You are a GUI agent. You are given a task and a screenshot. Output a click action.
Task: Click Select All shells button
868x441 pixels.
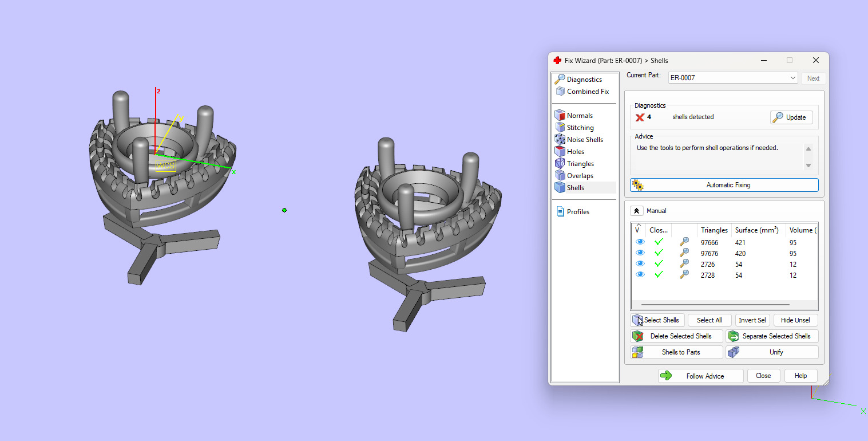point(710,320)
